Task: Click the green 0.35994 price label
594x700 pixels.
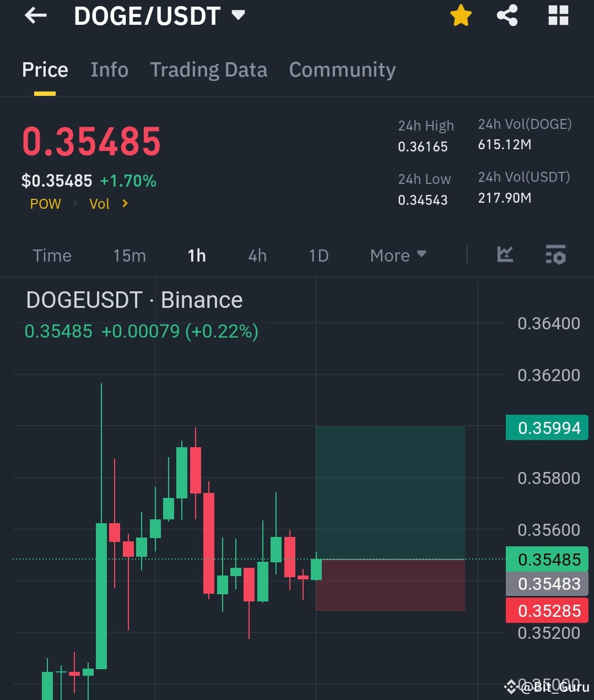Action: point(547,427)
